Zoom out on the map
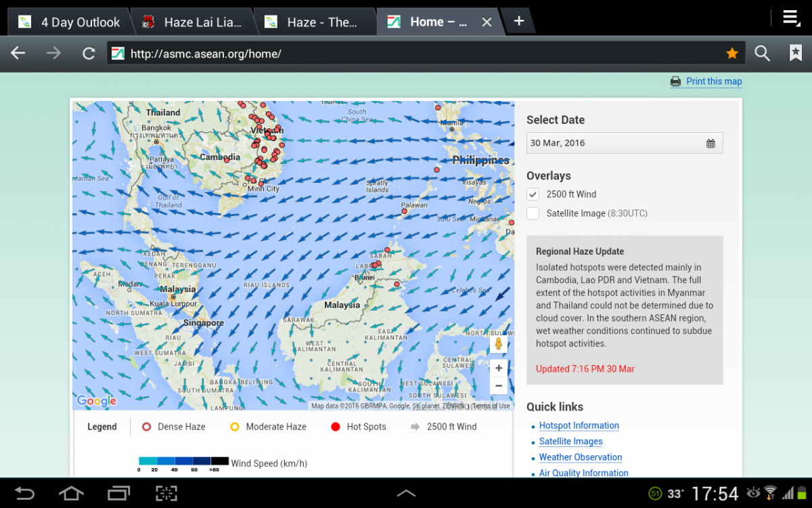 [x=499, y=386]
